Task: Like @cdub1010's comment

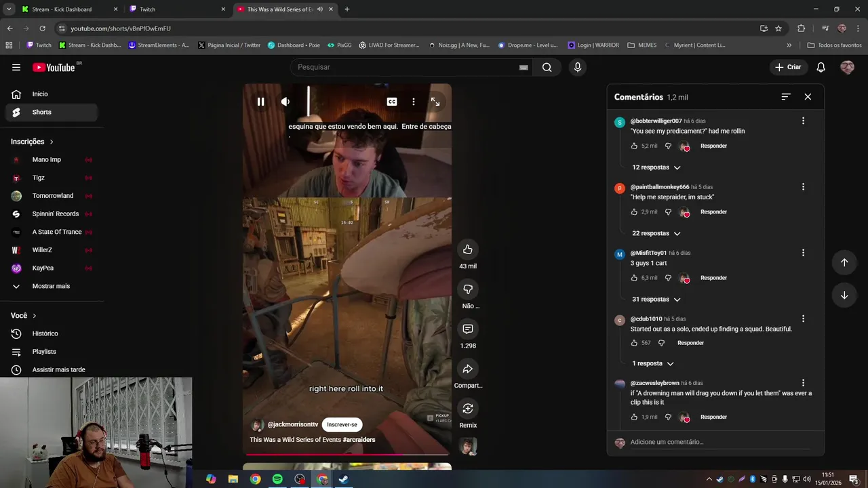Action: pyautogui.click(x=634, y=343)
